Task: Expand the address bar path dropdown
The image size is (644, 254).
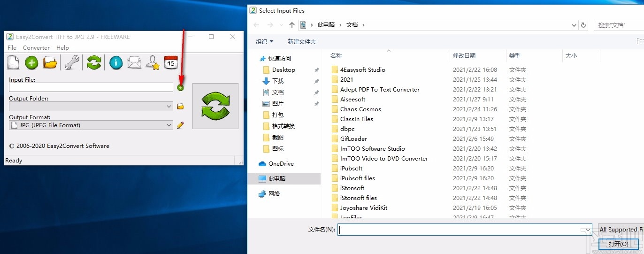Action: pyautogui.click(x=574, y=25)
